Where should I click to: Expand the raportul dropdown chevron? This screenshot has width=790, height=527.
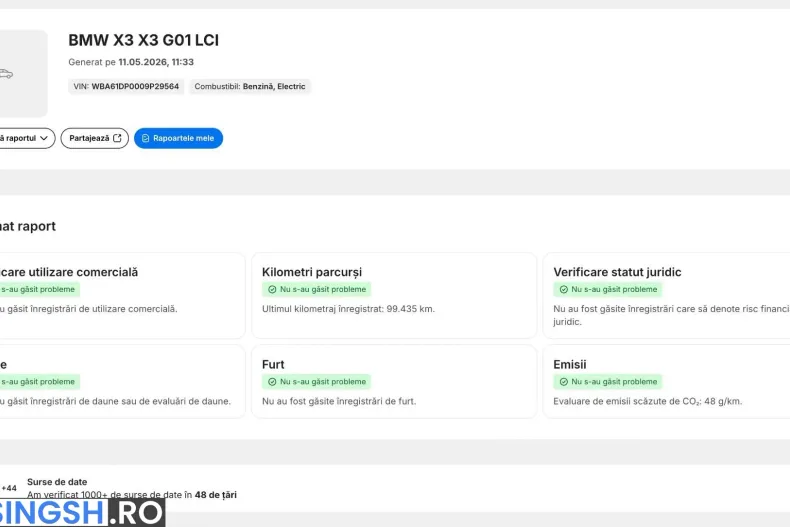[44, 138]
